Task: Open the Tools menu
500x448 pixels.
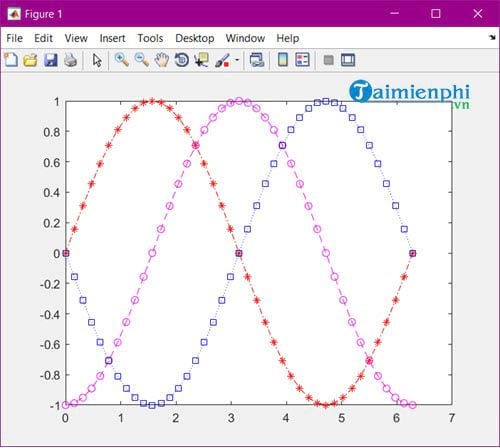Action: [x=150, y=38]
